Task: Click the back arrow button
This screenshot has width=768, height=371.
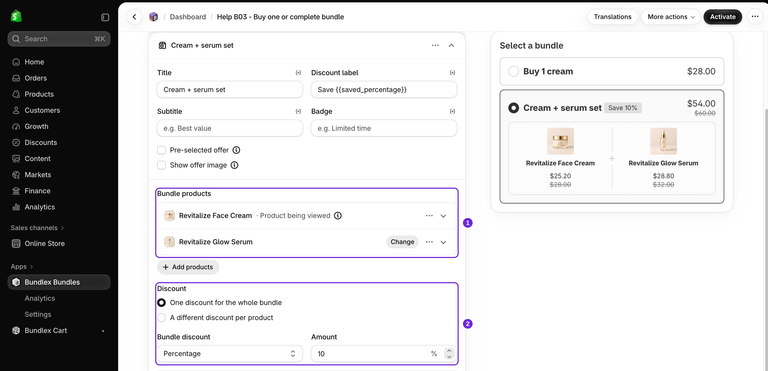Action: point(134,17)
